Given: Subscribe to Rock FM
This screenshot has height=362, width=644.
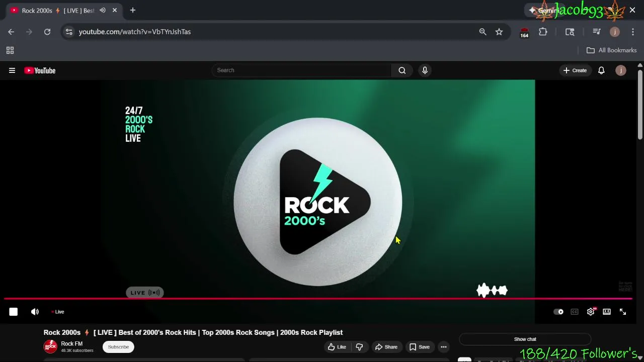Looking at the screenshot, I should coord(118,347).
